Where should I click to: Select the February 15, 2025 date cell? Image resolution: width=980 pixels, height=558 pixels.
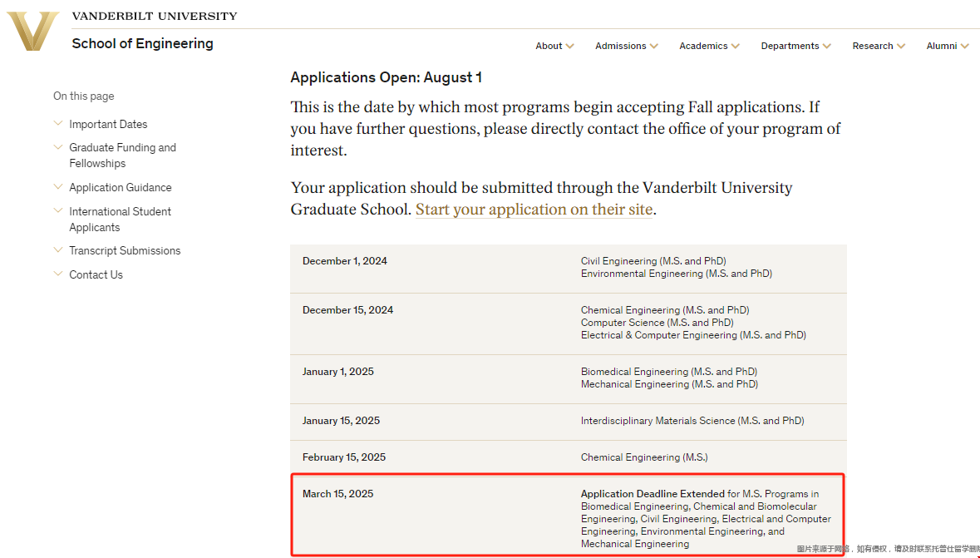pos(344,457)
